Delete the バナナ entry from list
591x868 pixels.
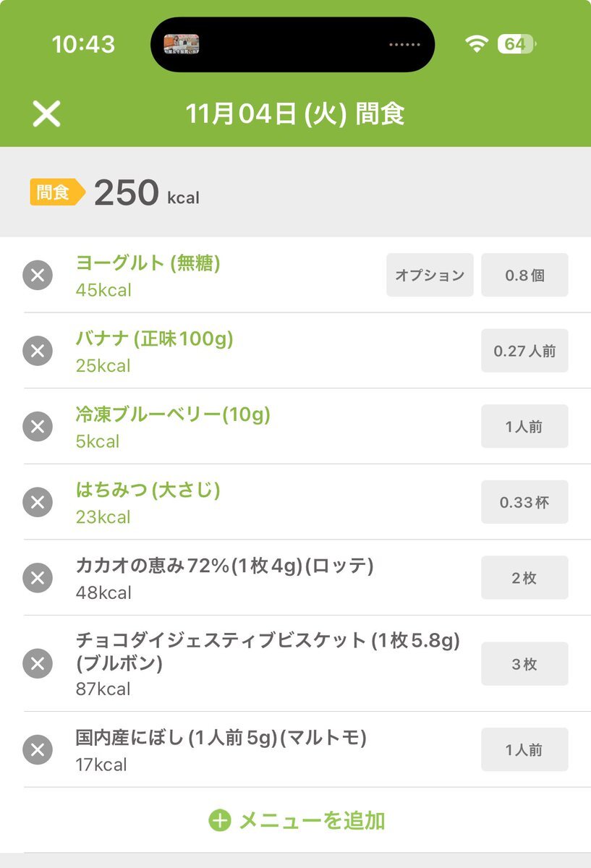(38, 352)
